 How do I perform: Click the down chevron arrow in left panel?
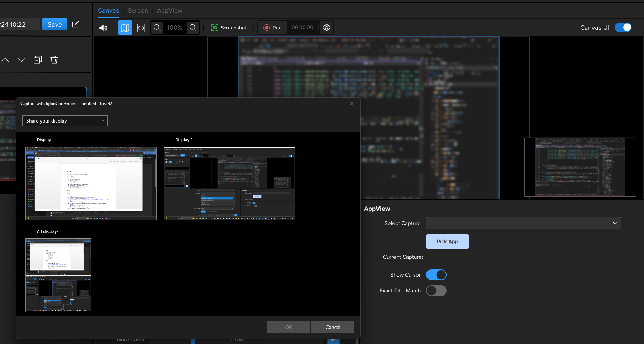tap(21, 60)
